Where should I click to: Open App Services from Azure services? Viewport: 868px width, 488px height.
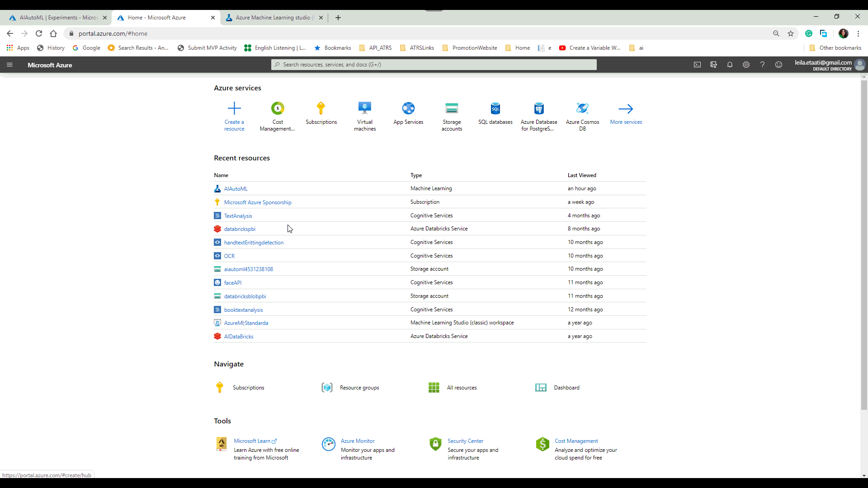pos(408,108)
